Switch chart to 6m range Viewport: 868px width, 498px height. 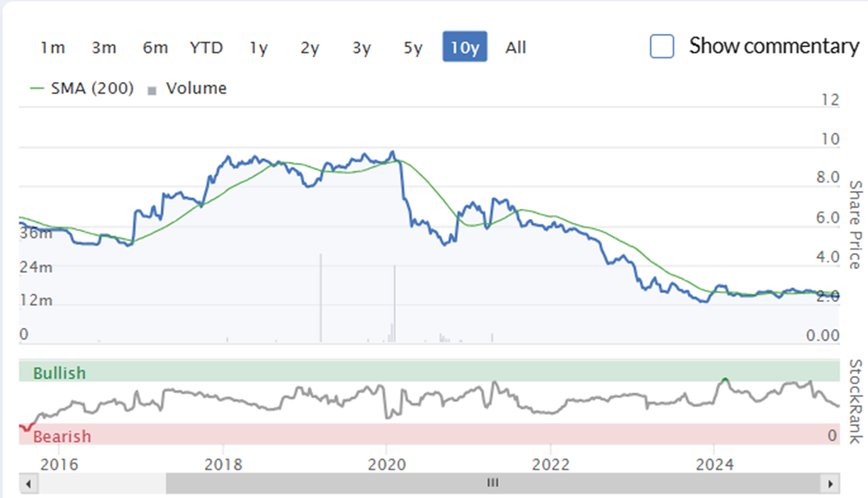[155, 48]
